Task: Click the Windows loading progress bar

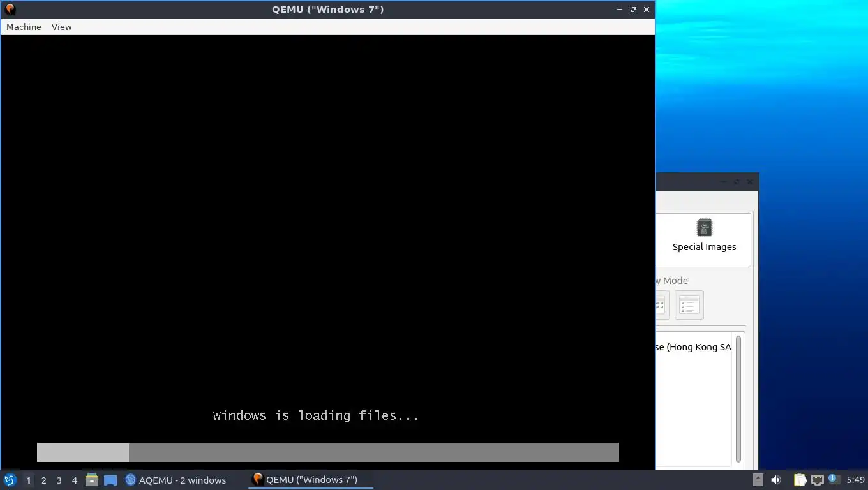Action: coord(327,452)
